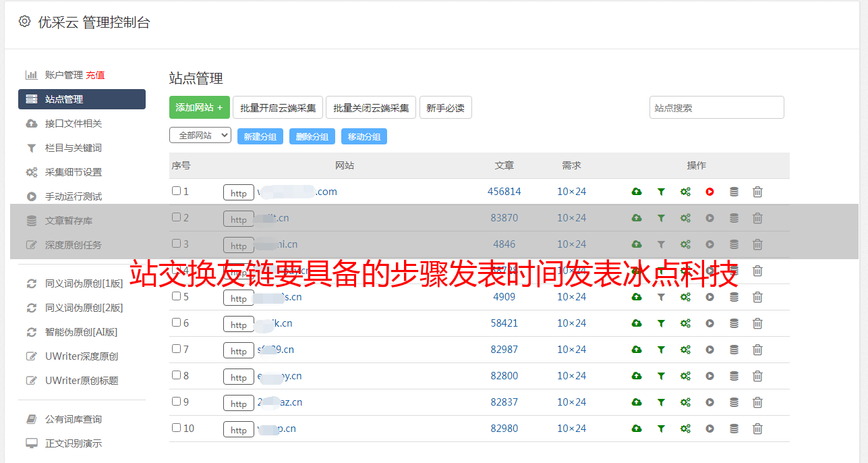
Task: Click filter icon in row 10
Action: (661, 429)
